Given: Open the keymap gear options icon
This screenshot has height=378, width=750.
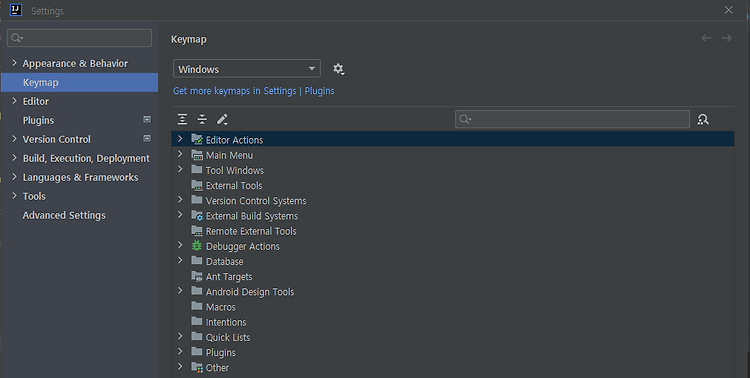Looking at the screenshot, I should 339,69.
